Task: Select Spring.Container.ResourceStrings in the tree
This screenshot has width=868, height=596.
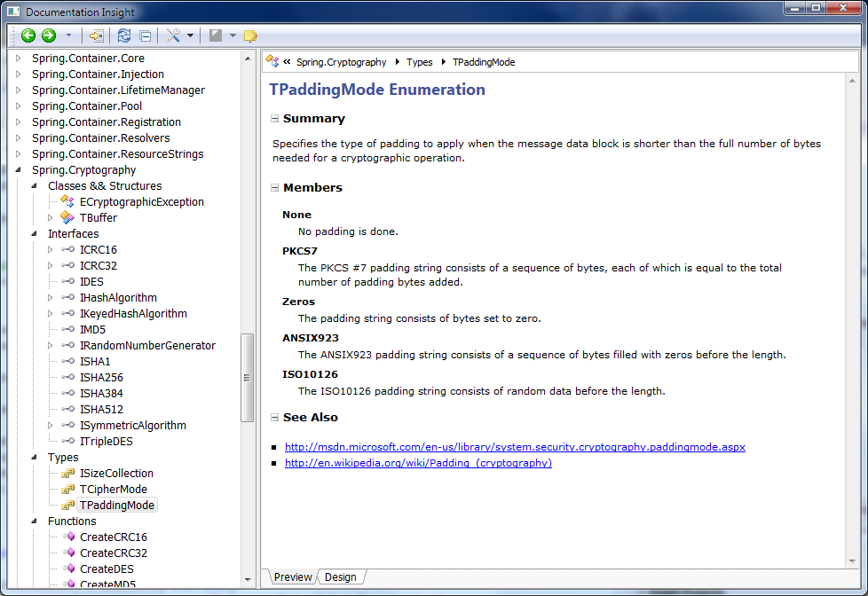Action: (117, 153)
